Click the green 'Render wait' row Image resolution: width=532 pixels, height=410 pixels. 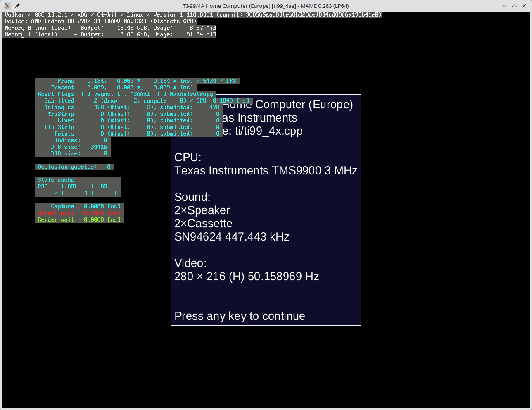click(x=79, y=220)
